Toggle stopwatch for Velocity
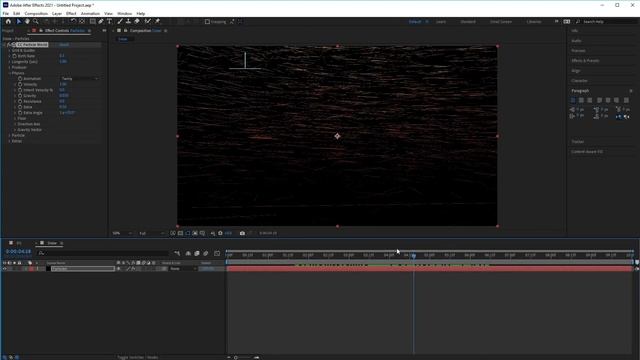Screen dimensions: 640x360 20,84
